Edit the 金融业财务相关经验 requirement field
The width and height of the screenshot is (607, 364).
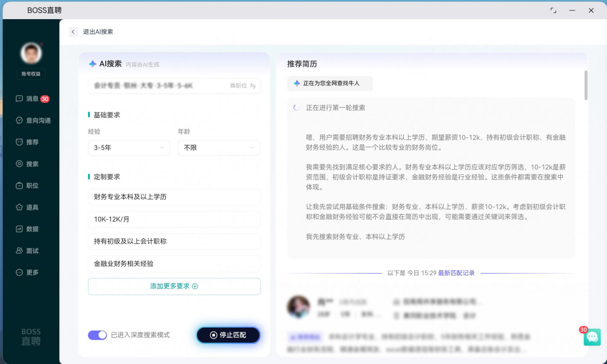[x=174, y=264]
